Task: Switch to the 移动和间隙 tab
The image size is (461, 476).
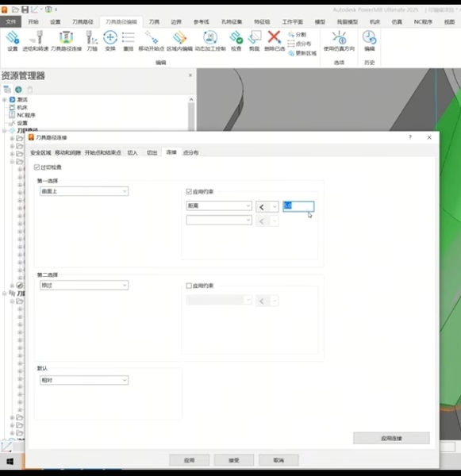Action: pyautogui.click(x=67, y=152)
